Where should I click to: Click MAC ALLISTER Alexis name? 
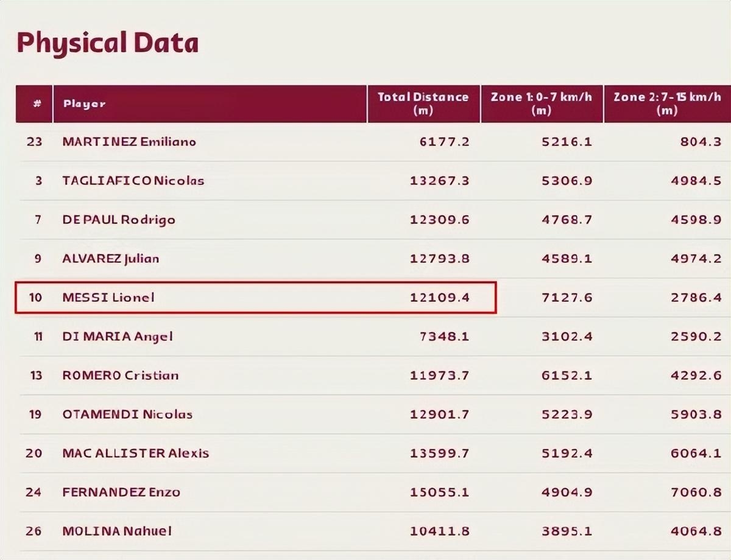pyautogui.click(x=135, y=453)
